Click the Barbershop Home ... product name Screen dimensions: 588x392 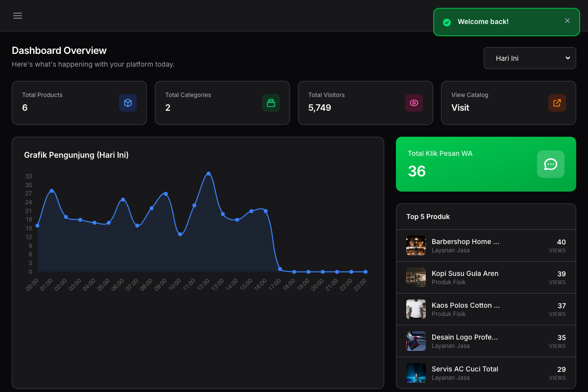click(465, 242)
